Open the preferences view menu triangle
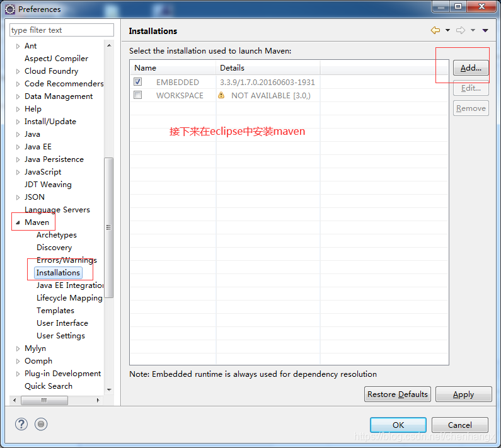This screenshot has height=448, width=501. click(x=485, y=30)
